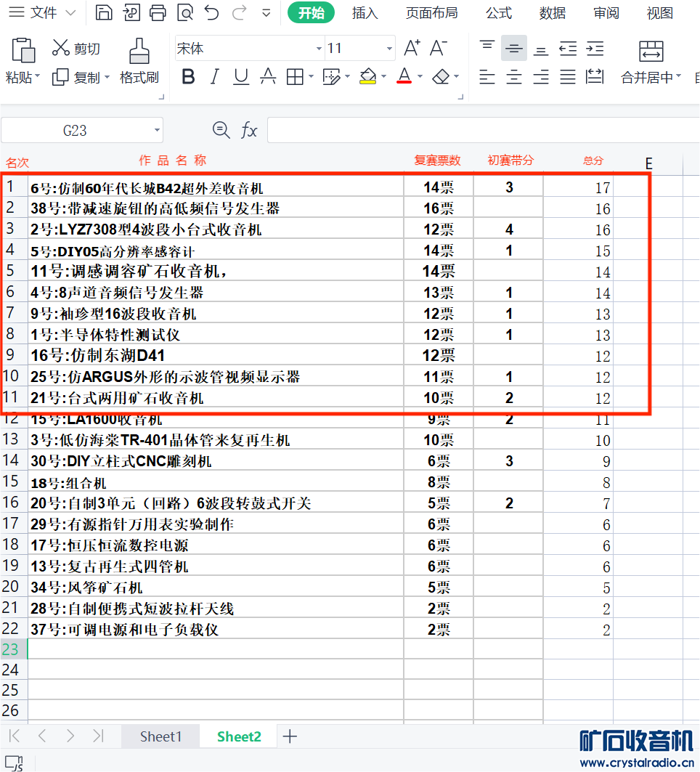Switch to 开始 Home tab
Screen dimensions: 700x772
click(x=311, y=12)
